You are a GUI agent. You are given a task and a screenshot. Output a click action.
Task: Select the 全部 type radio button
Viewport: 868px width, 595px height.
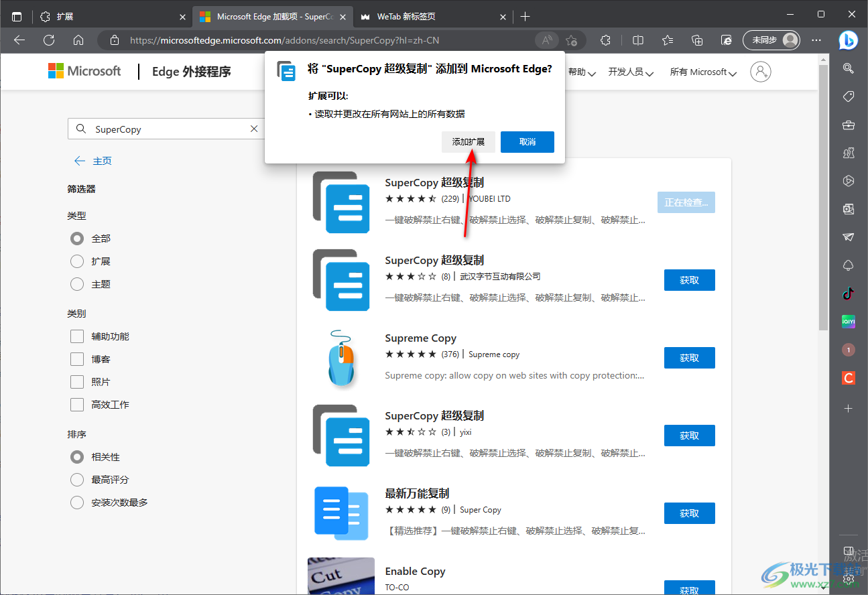click(x=77, y=238)
